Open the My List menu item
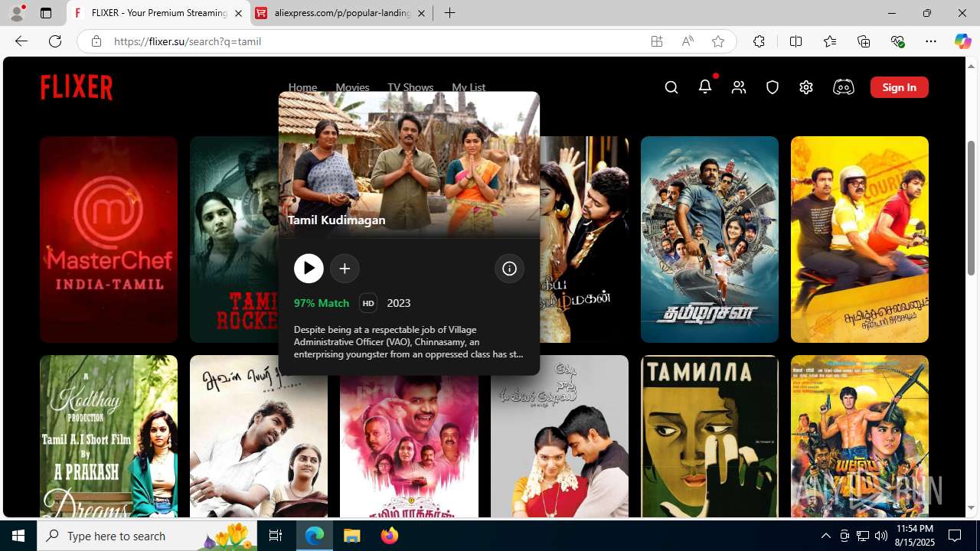980x551 pixels. click(x=469, y=87)
